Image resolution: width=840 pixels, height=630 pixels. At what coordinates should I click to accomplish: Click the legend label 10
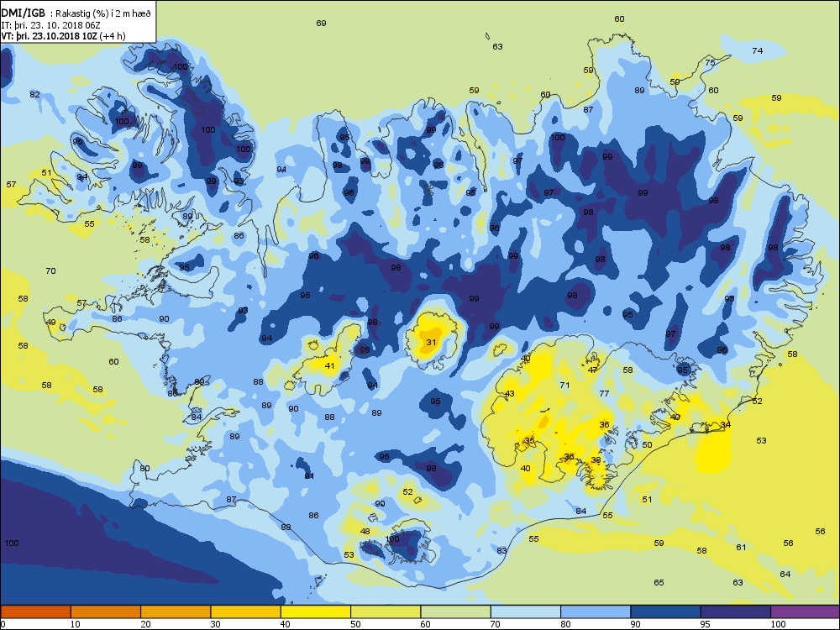coord(76,624)
